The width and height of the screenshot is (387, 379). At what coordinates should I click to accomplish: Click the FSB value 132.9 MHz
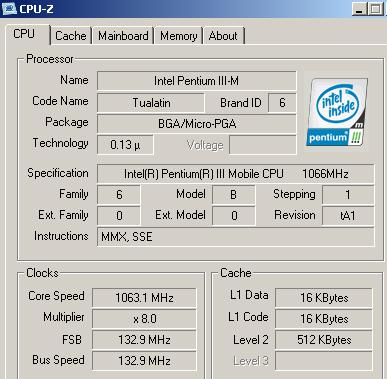point(144,340)
